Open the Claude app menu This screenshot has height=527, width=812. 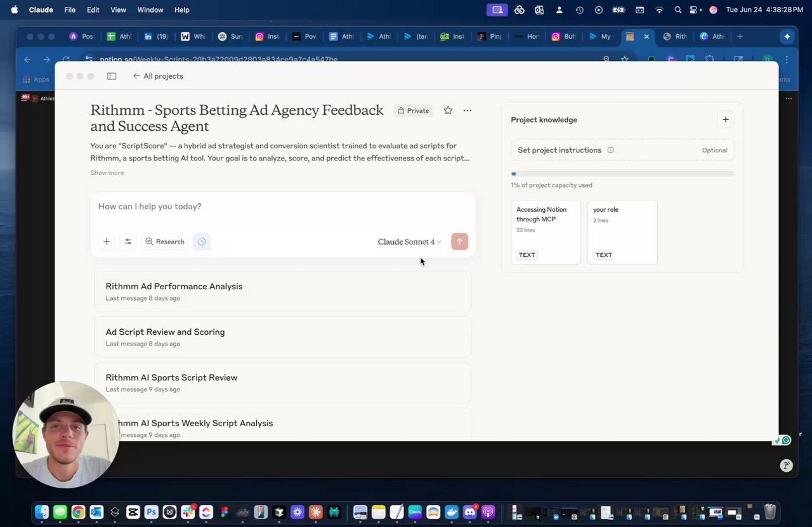click(41, 10)
